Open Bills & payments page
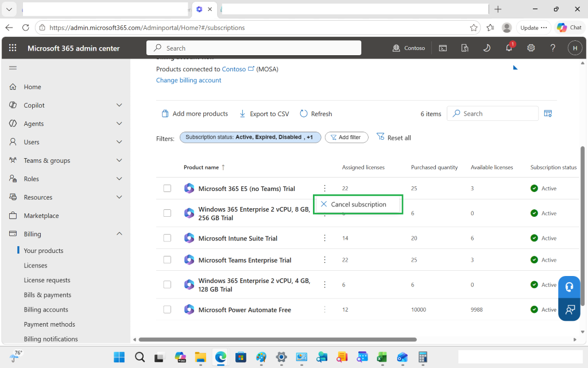This screenshot has height=368, width=588. pyautogui.click(x=48, y=295)
